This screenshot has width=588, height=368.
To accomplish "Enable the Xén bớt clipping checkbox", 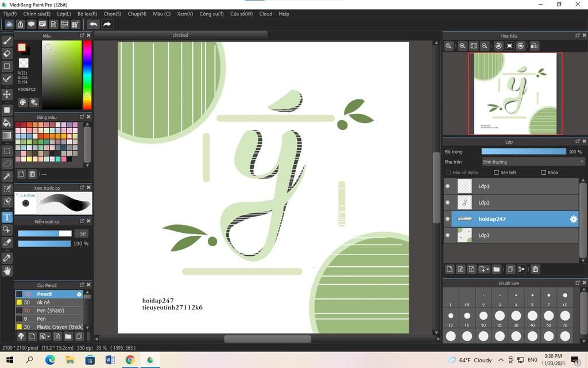I will point(496,172).
